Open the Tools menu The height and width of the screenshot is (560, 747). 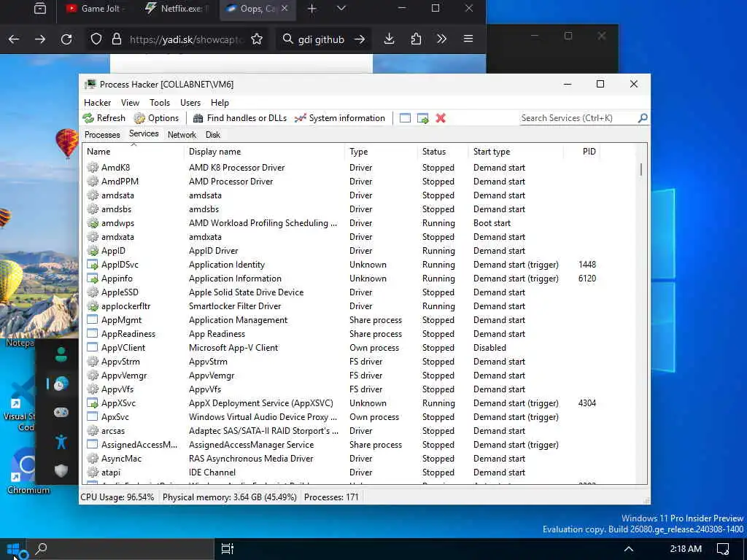160,103
